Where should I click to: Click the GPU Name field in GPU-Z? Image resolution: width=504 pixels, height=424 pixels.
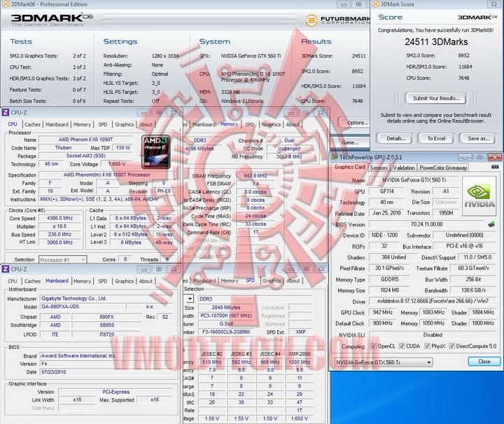coord(414,180)
